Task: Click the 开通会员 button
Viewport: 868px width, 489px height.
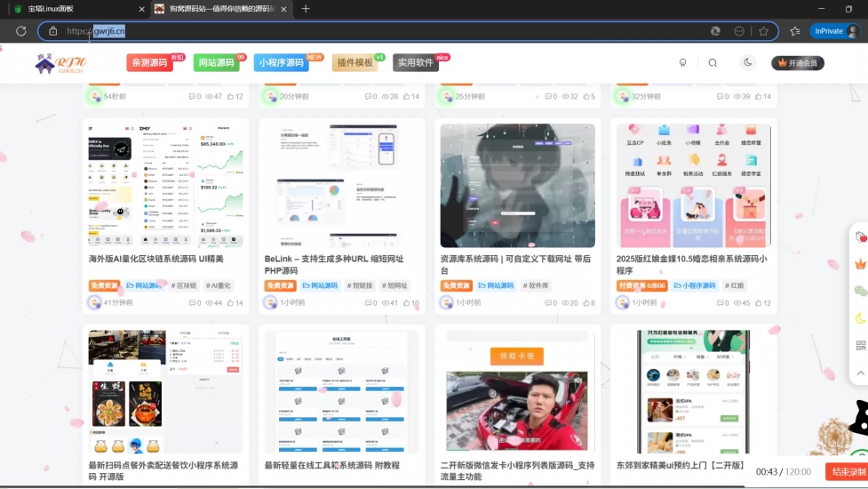Action: 798,63
